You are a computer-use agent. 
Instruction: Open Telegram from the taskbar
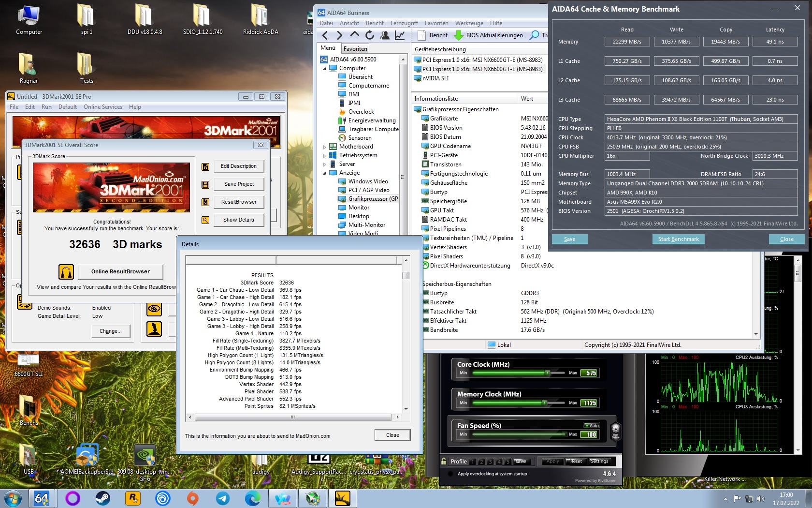pos(222,498)
